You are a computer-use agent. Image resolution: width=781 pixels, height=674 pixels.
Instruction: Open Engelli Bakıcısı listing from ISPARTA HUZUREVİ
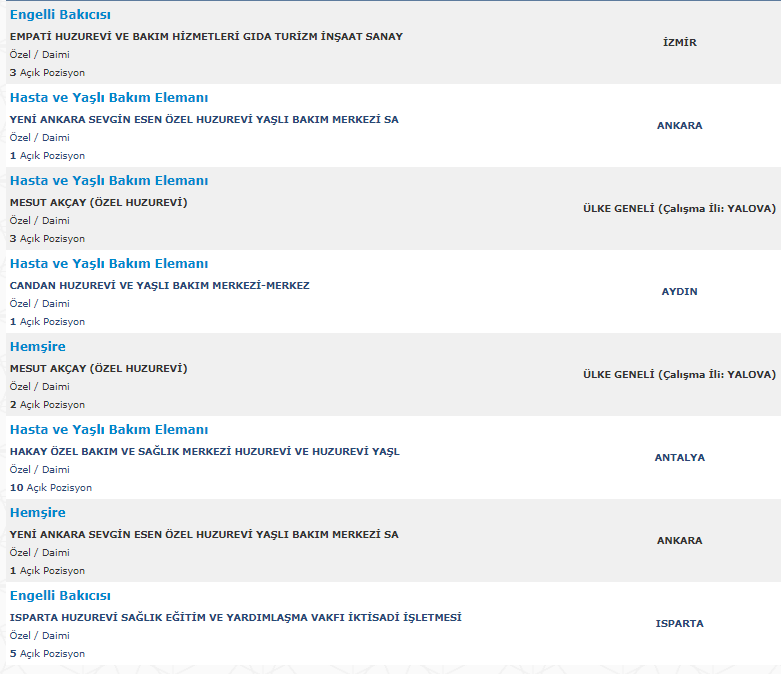(60, 596)
